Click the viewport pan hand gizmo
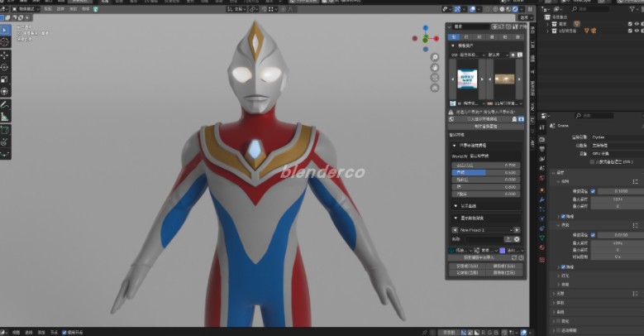The height and width of the screenshot is (336, 644). [435, 67]
